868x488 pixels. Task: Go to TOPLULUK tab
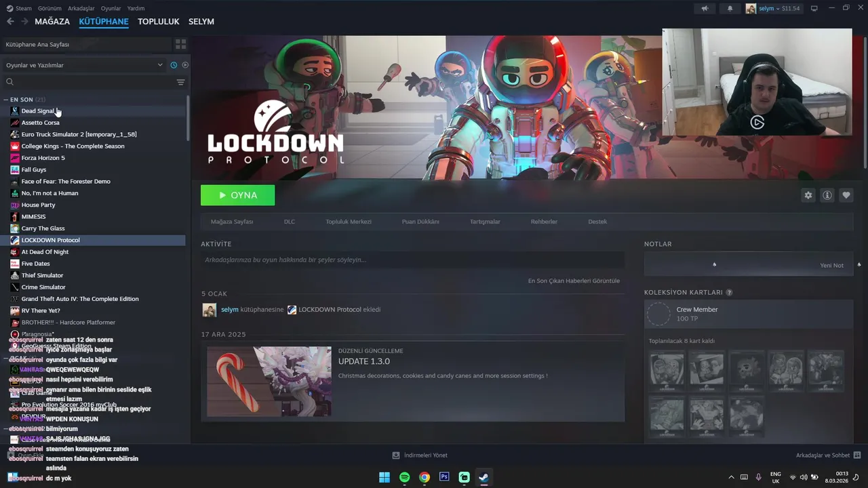[158, 22]
